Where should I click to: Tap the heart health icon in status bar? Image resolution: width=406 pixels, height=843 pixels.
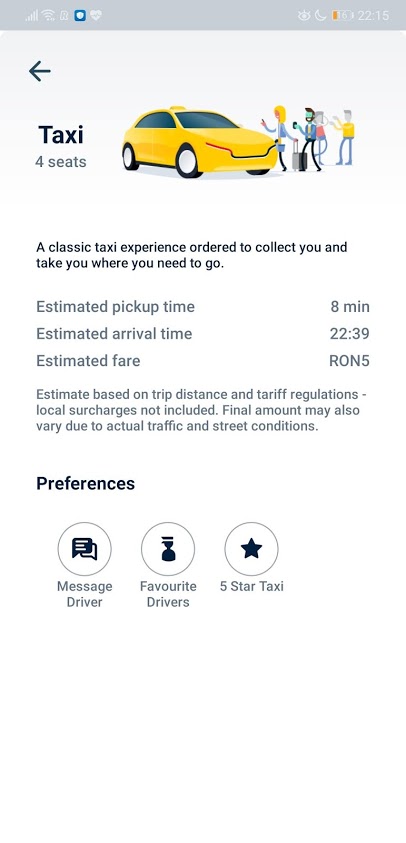[x=95, y=16]
